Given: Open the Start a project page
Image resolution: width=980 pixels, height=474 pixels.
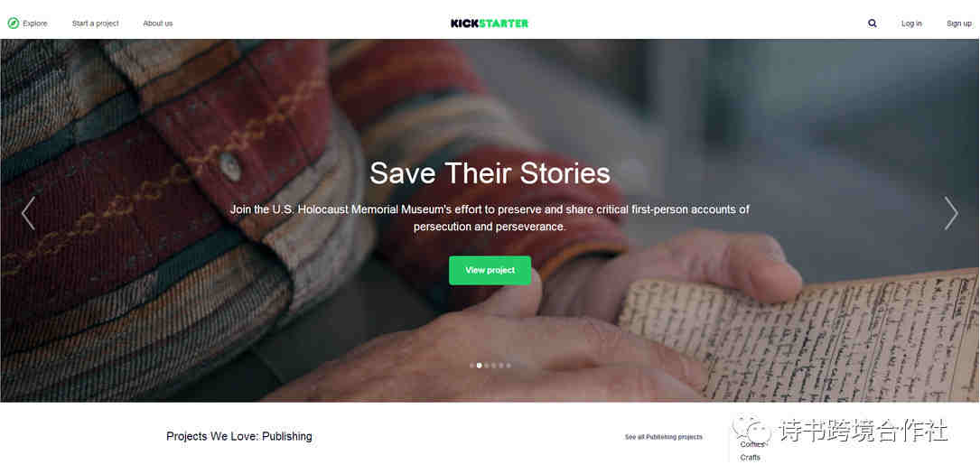Looking at the screenshot, I should [95, 23].
